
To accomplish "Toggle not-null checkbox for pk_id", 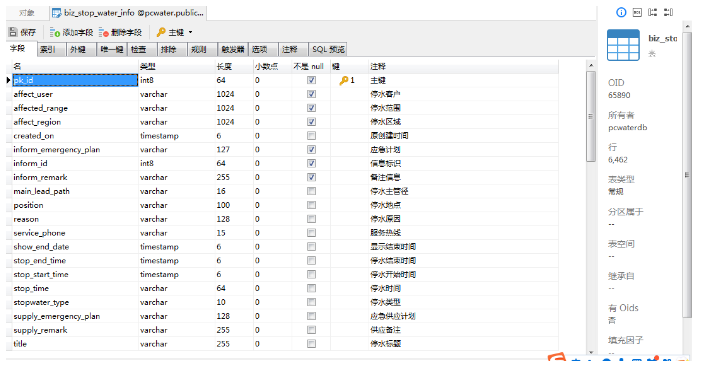I will [x=311, y=80].
